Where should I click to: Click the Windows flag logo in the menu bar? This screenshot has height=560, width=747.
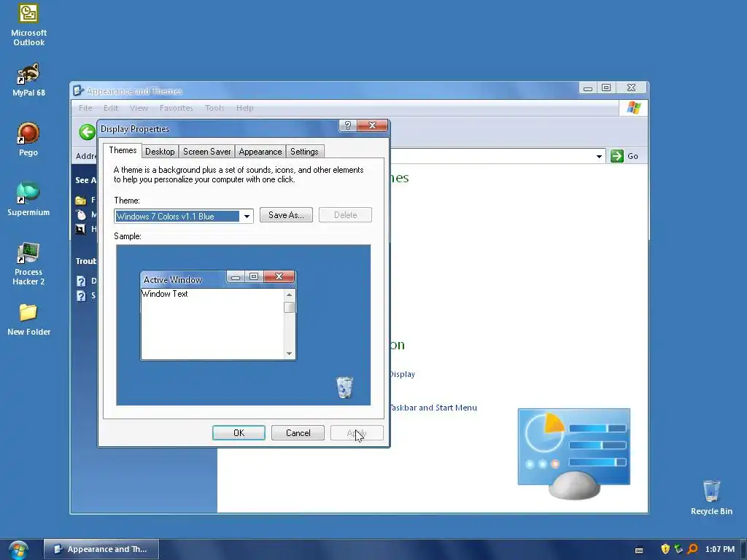pos(634,108)
